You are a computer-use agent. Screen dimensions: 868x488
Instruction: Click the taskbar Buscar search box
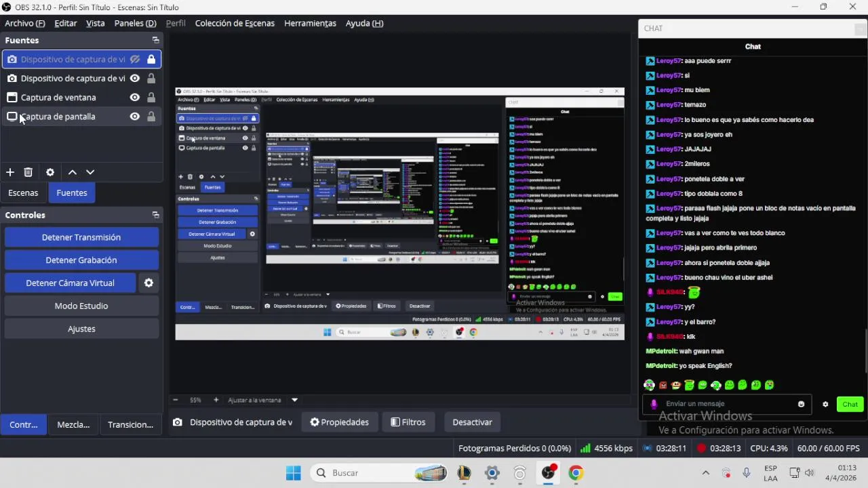(380, 473)
